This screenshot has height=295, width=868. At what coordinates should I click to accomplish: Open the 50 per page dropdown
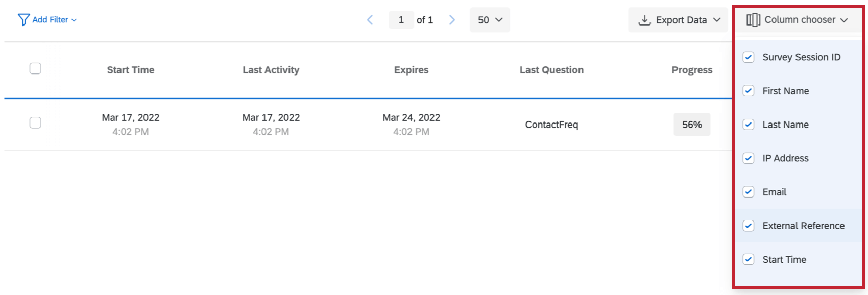490,20
